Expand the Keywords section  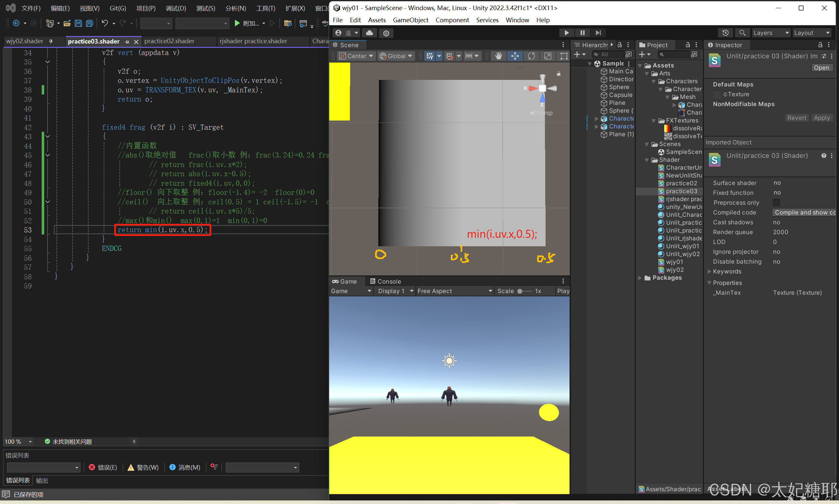coord(709,271)
